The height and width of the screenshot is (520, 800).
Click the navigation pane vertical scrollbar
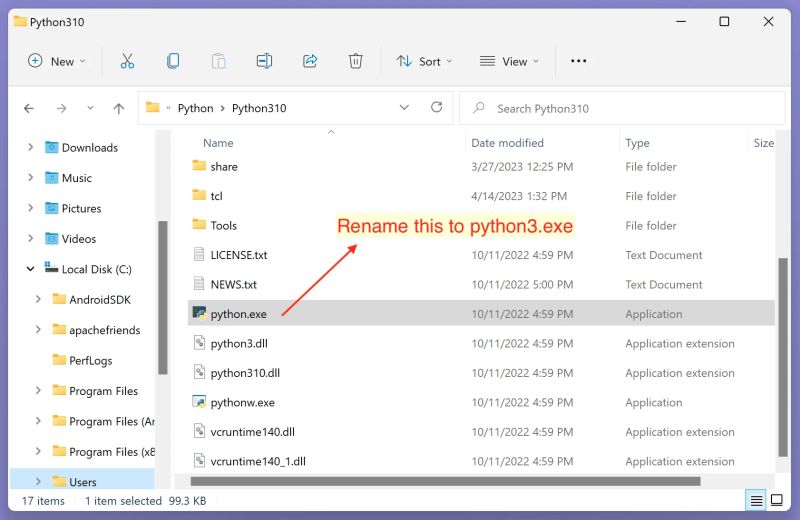163,298
